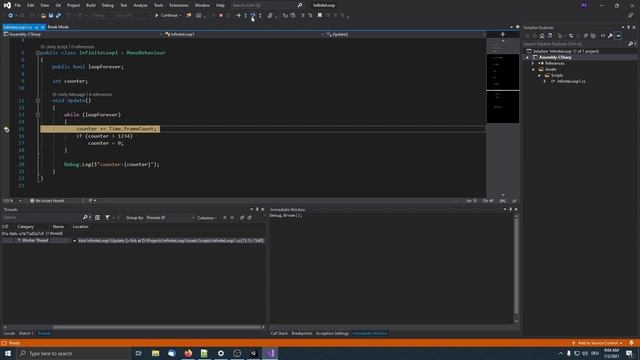Switch to the Exception Settings tab

332,333
